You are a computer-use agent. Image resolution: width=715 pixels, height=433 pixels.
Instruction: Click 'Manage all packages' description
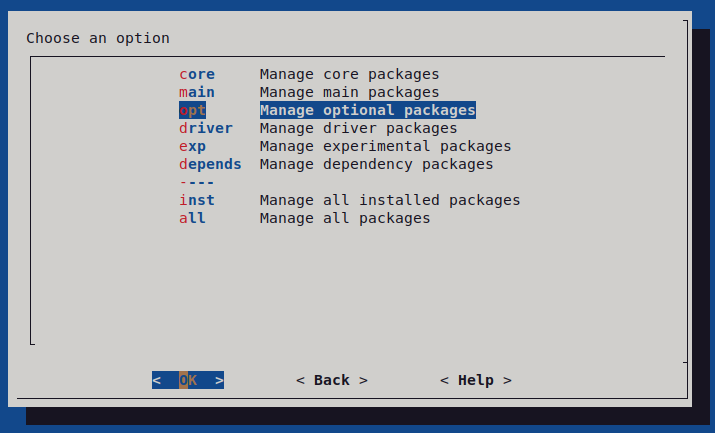pyautogui.click(x=345, y=218)
